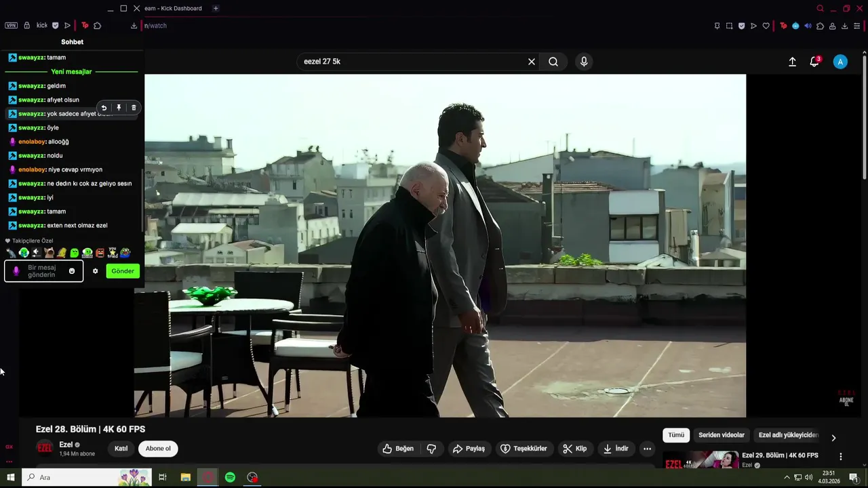Reply to the highlighted chat message

(104, 108)
